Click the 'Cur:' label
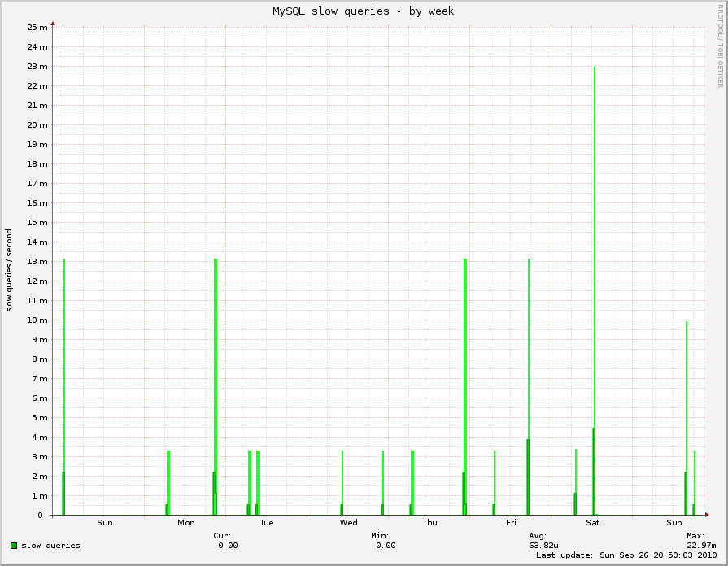Screen dimensions: 728x566 (x=222, y=536)
